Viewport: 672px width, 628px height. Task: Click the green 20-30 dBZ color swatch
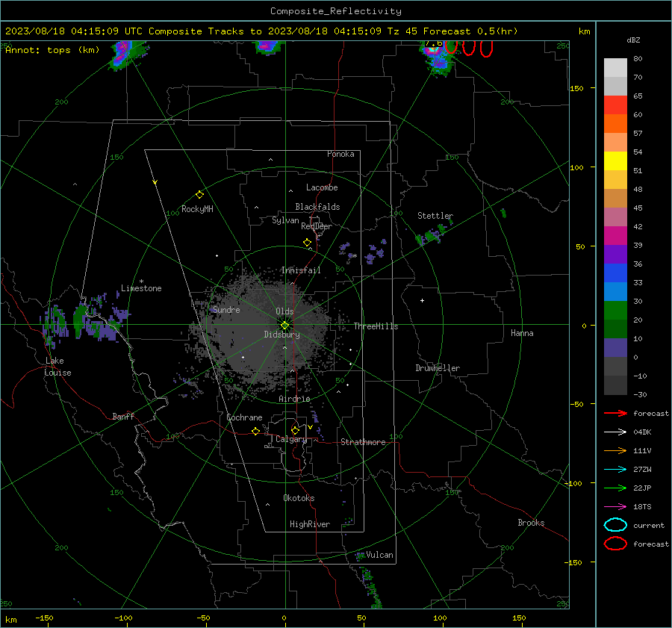pos(615,311)
